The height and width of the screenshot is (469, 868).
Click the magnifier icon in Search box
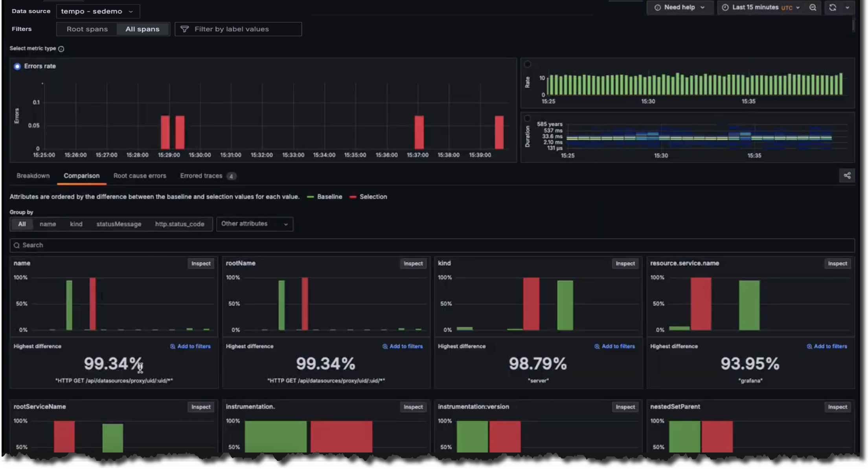point(17,245)
